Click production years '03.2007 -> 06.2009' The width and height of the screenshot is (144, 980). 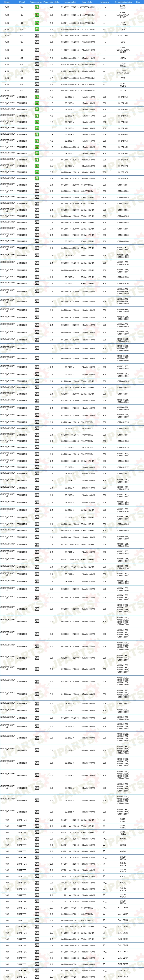coord(70,78)
